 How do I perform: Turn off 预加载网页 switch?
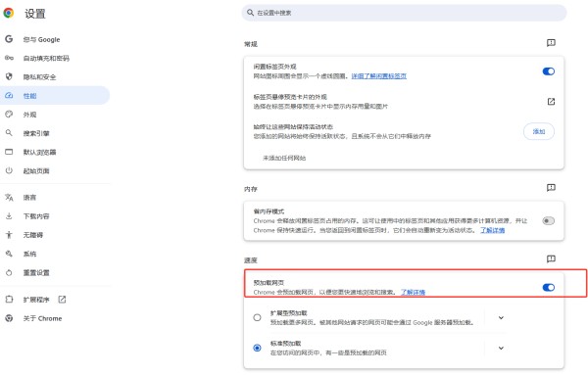pos(548,287)
